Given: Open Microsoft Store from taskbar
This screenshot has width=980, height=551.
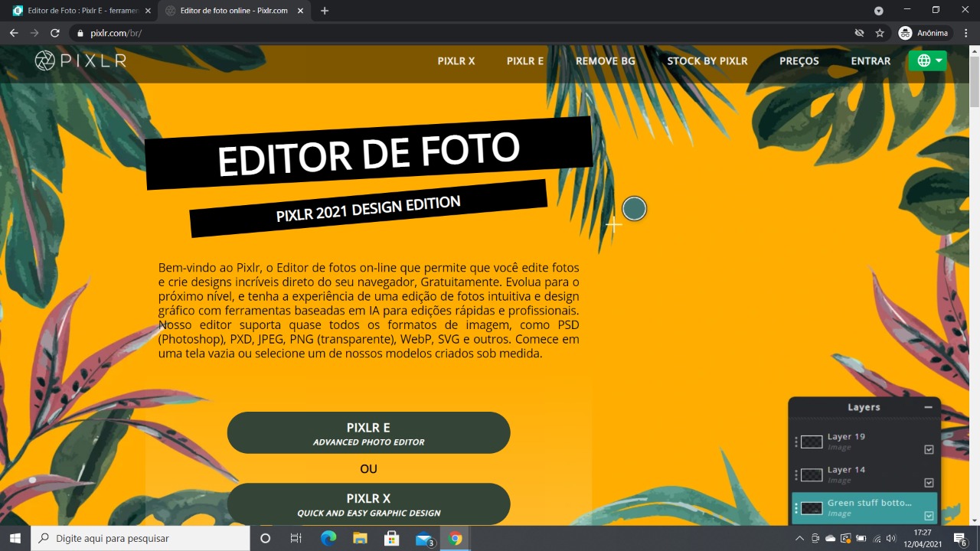Looking at the screenshot, I should 391,538.
